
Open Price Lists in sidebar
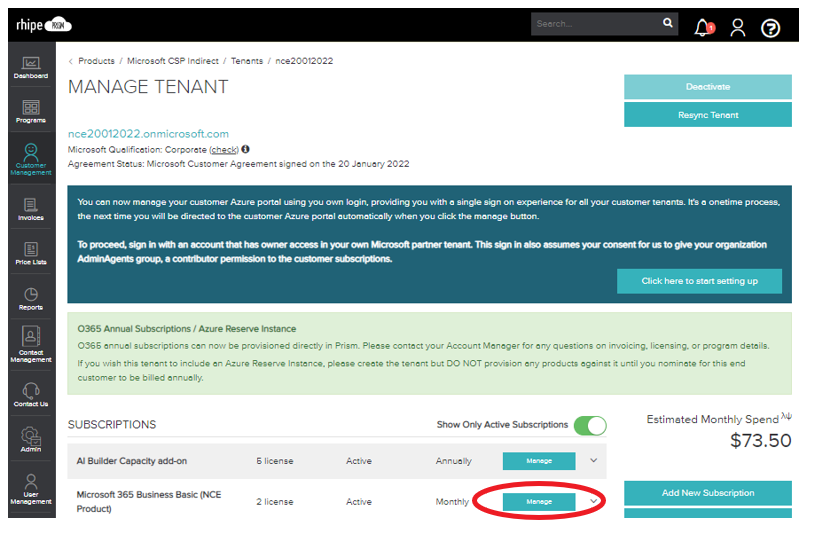(31, 254)
